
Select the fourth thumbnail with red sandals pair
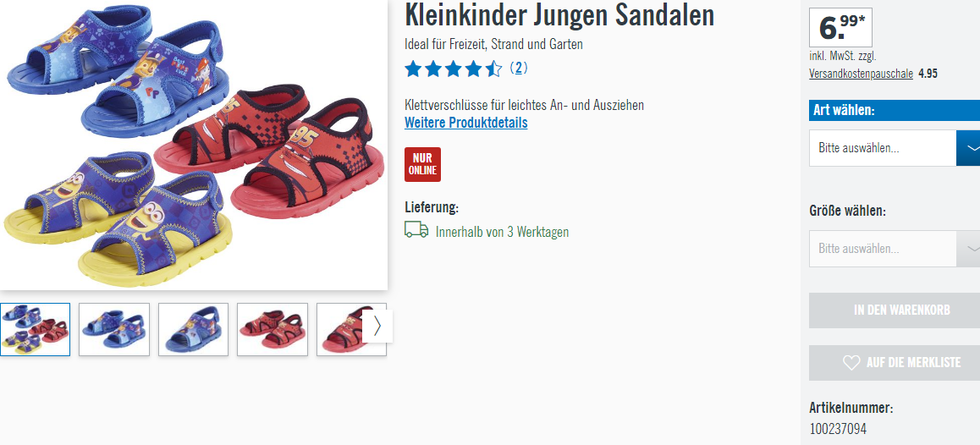tap(273, 329)
